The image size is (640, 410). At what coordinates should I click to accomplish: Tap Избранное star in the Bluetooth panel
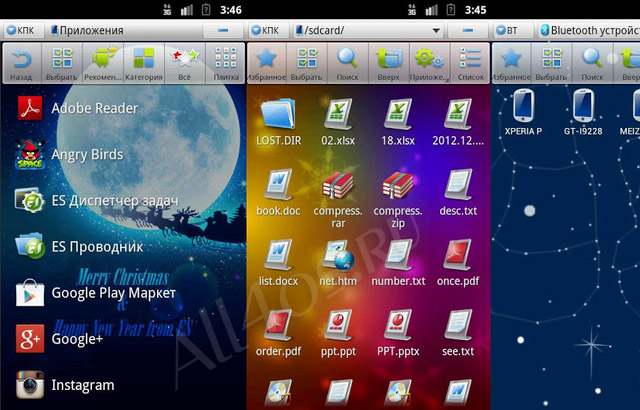click(x=511, y=64)
